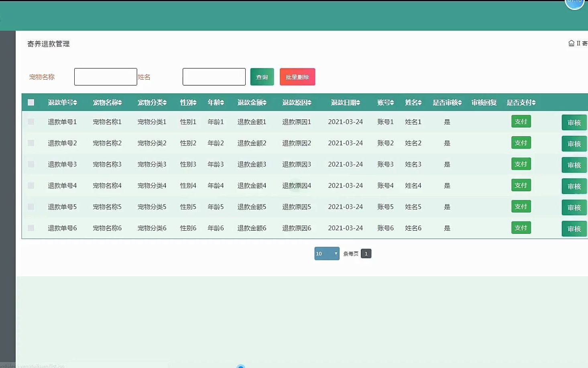The width and height of the screenshot is (588, 368).
Task: Click the 批量删除 batch delete button
Action: pos(297,77)
